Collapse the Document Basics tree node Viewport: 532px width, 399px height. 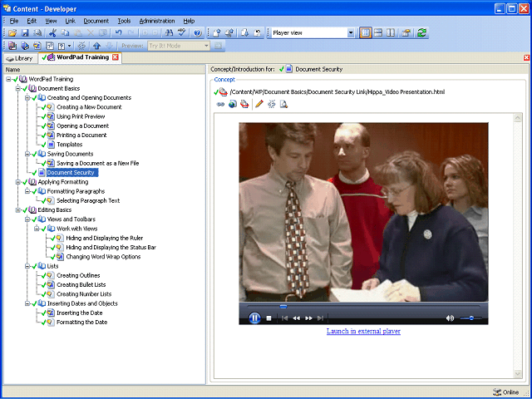click(18, 88)
